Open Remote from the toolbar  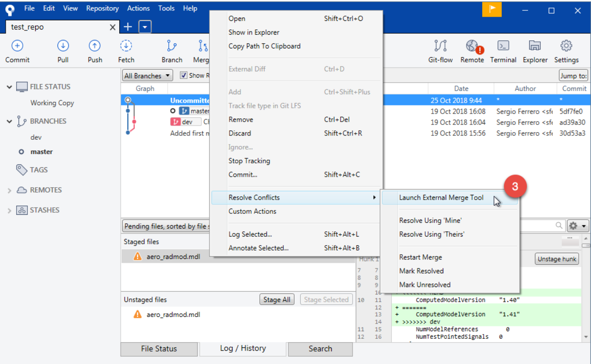coord(472,46)
